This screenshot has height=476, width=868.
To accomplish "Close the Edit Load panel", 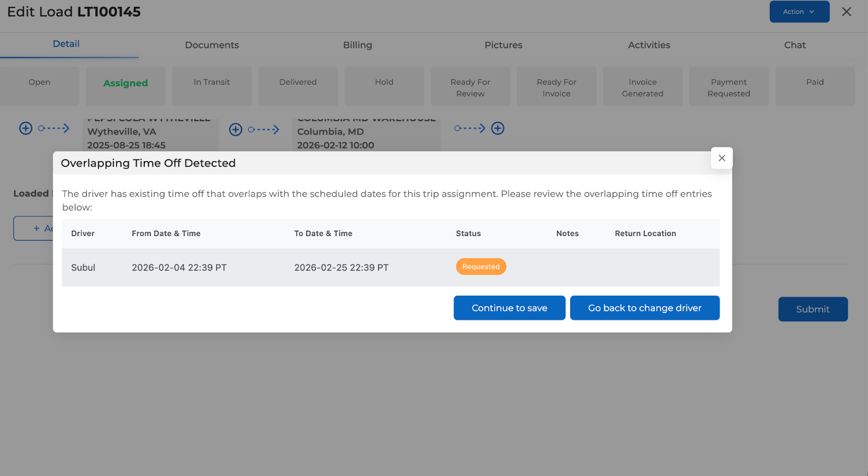I will (x=846, y=11).
